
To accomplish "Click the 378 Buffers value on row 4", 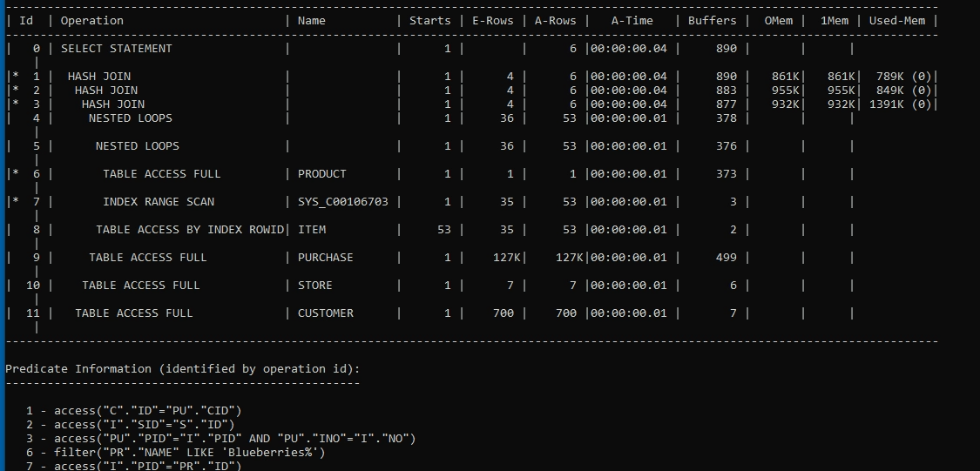I will click(727, 118).
